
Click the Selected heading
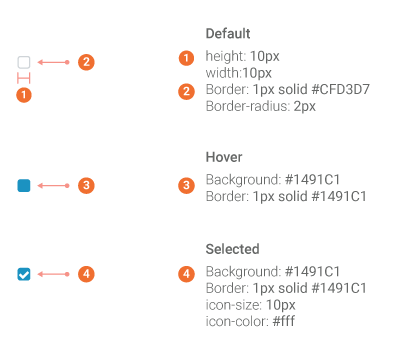232,249
